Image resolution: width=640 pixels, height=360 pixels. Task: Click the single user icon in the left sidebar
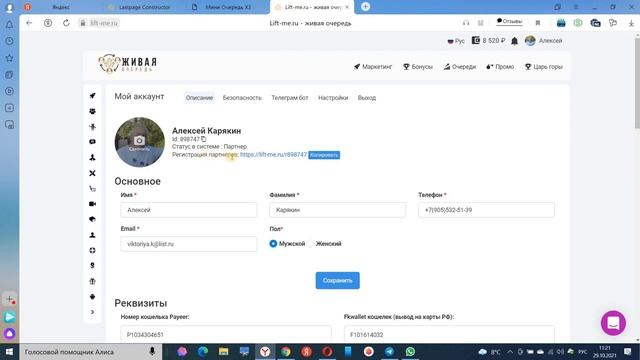tap(93, 235)
